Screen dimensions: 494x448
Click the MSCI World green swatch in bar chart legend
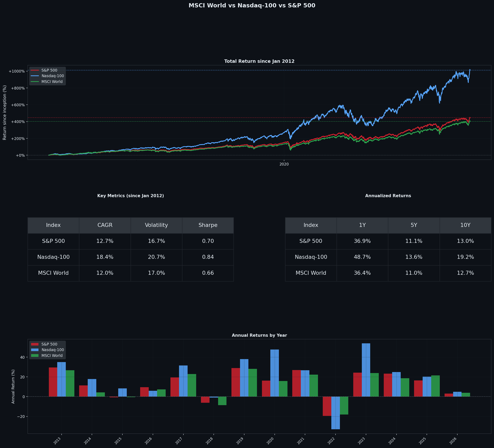[35, 356]
